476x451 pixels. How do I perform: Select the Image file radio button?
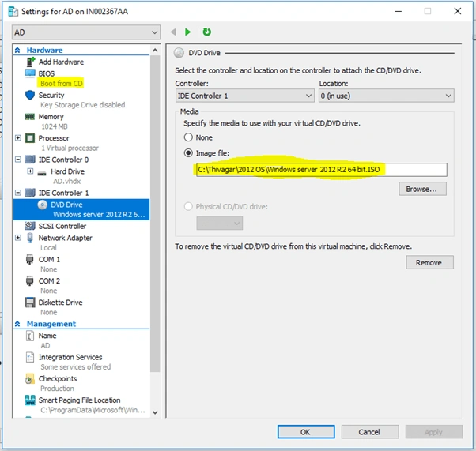[188, 153]
